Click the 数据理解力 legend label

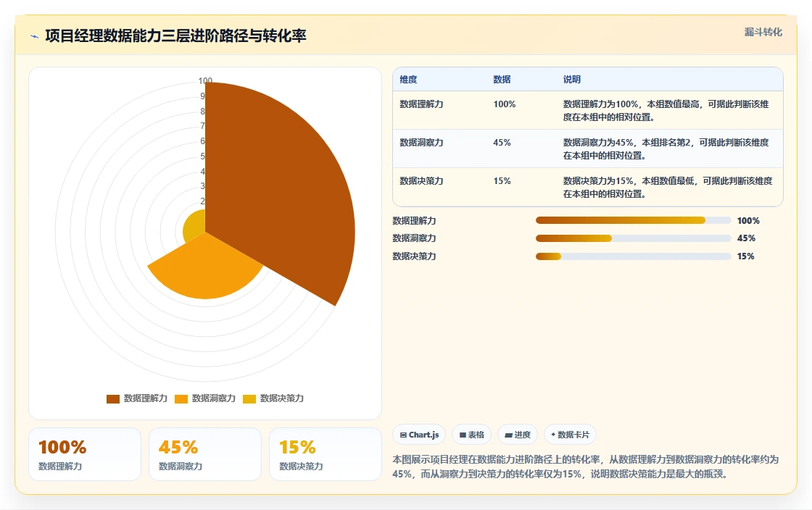(x=146, y=398)
